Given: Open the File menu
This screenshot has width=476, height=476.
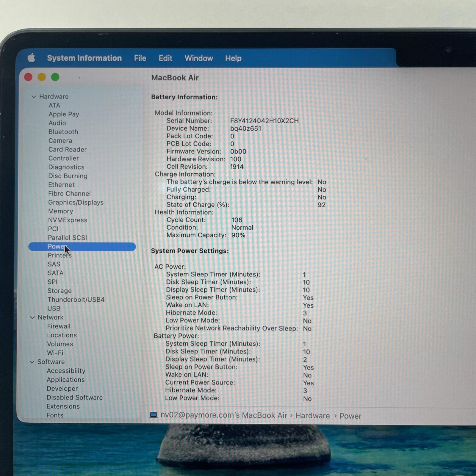Looking at the screenshot, I should 140,58.
